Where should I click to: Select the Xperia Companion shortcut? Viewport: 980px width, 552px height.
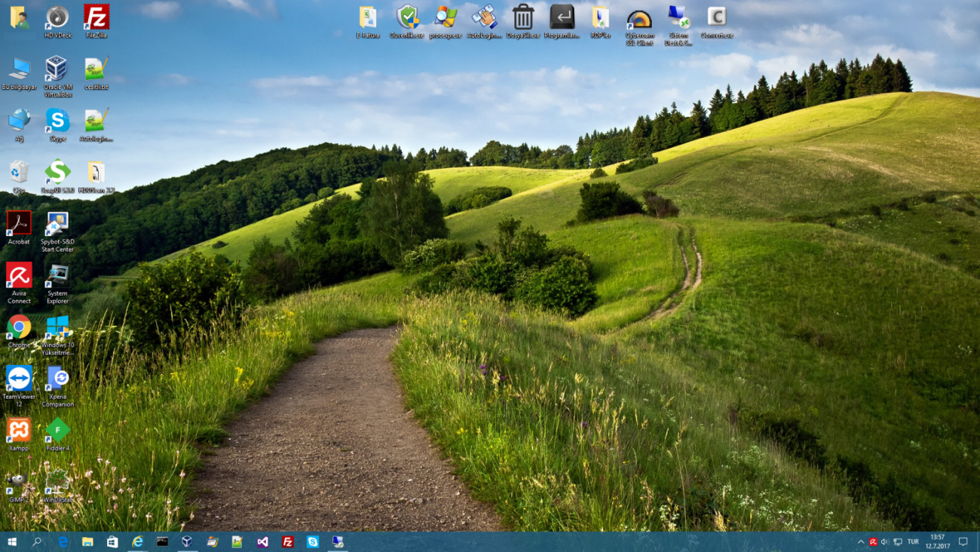(57, 387)
